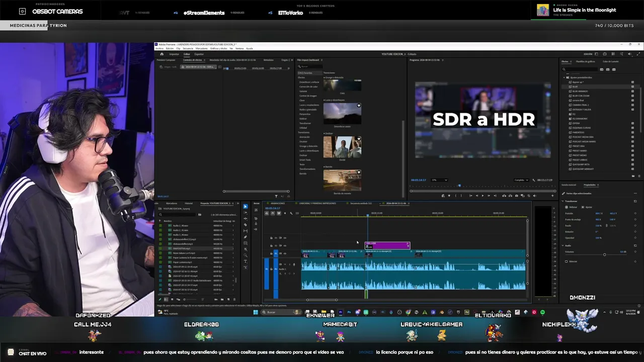Switch Project panel to list view
Viewport: 644px width, 362px height.
click(x=166, y=300)
